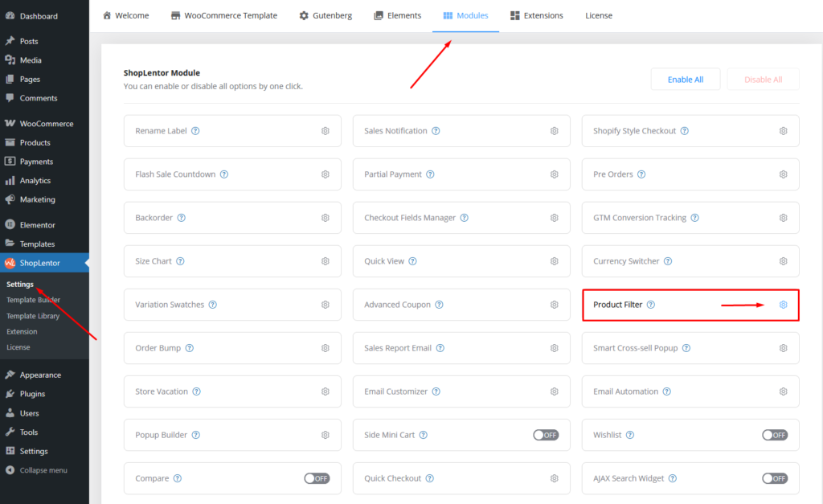Viewport: 823px width, 504px height.
Task: Switch on AJAX Search Widget toggle
Action: point(775,478)
